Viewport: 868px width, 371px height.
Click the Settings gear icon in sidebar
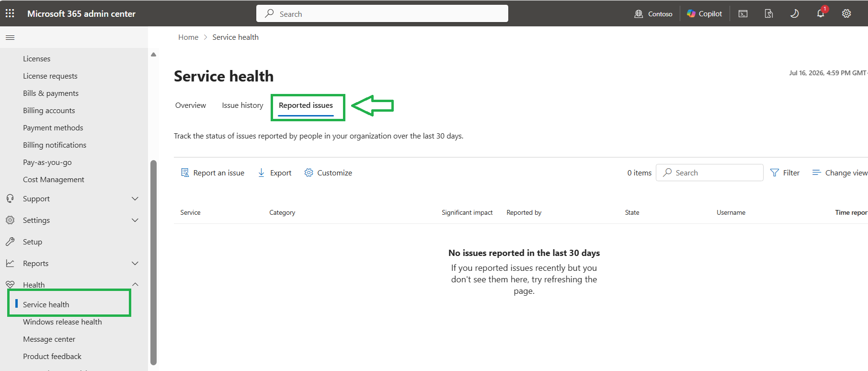(10, 220)
